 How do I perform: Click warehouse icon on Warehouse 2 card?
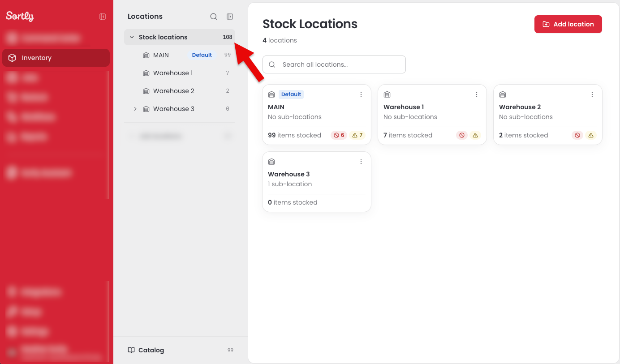click(503, 94)
